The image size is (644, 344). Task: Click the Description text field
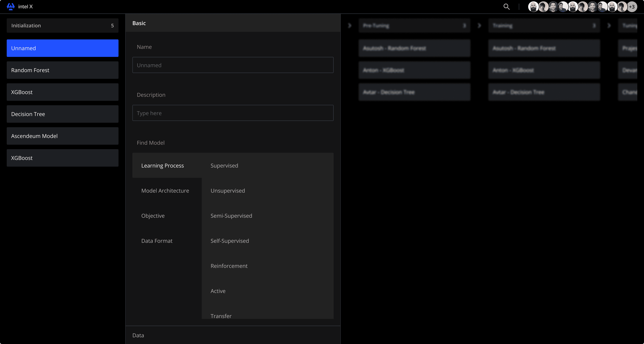point(233,113)
